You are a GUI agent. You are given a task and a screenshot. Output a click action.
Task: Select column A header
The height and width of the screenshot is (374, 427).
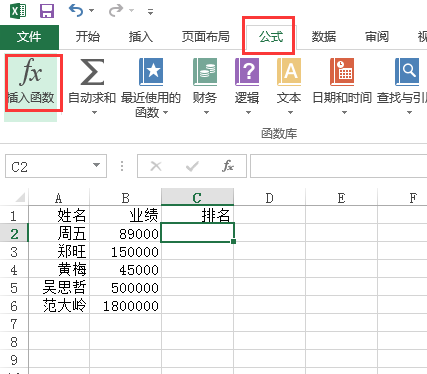click(x=59, y=198)
